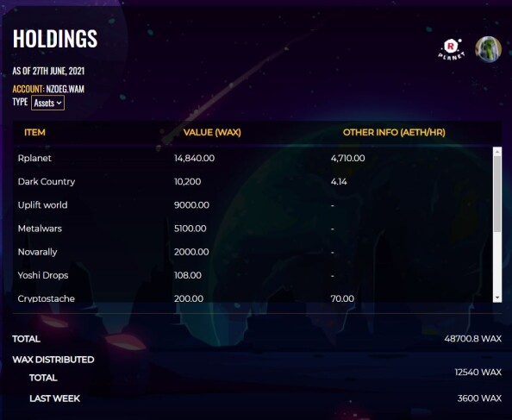Select the Cryptostache row item

pyautogui.click(x=47, y=298)
